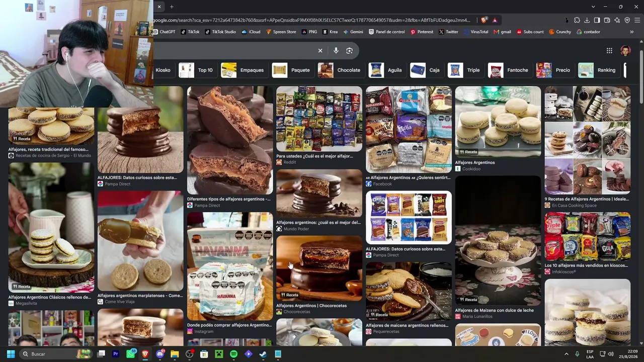Open File Explorer from the taskbar
The image size is (644, 362).
pos(175,354)
